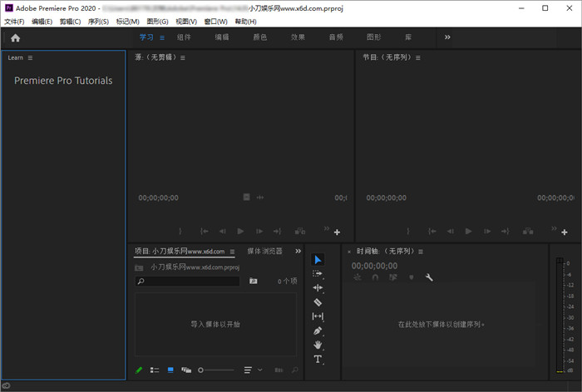Open Program monitor button editor plus icon

tap(565, 233)
